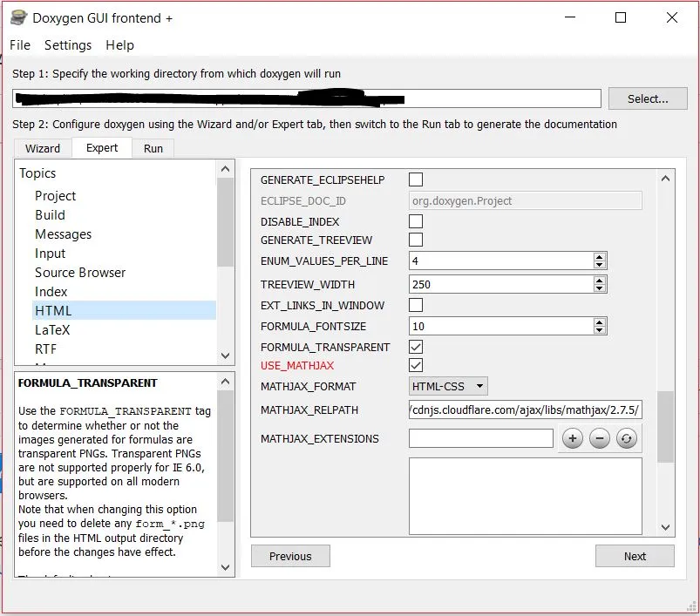Click the USE_MATHJAX label

click(297, 365)
